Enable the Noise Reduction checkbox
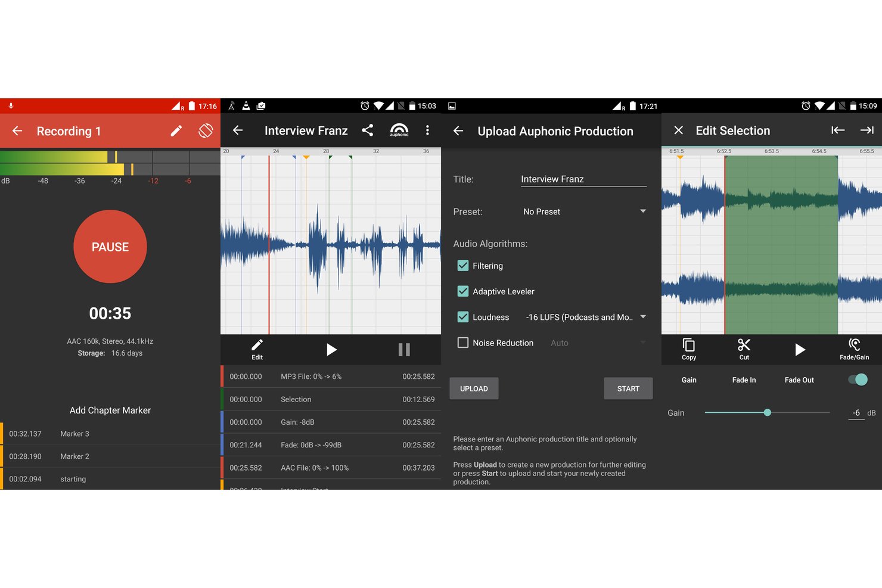Image resolution: width=882 pixels, height=588 pixels. 463,343
